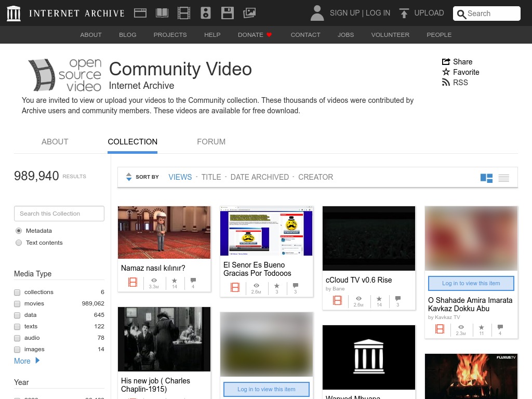The width and height of the screenshot is (532, 399).
Task: Toggle sort direction arrows
Action: click(x=129, y=177)
